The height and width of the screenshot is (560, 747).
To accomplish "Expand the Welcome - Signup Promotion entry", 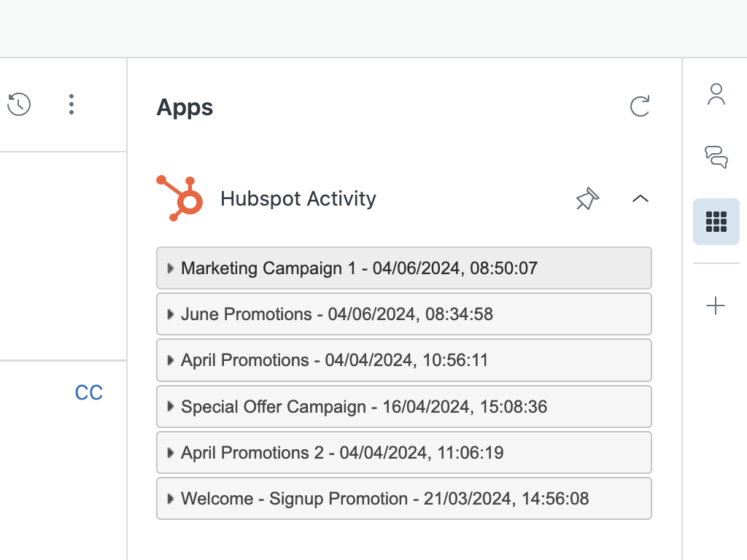I will click(170, 499).
